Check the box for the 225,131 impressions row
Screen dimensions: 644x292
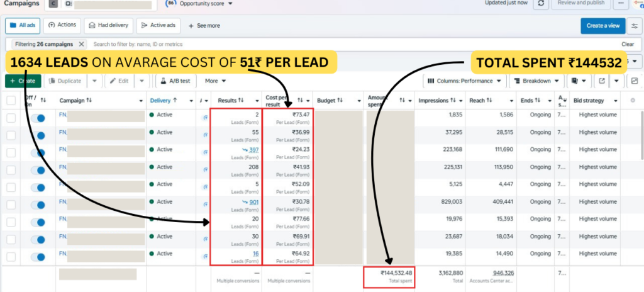[x=11, y=171]
